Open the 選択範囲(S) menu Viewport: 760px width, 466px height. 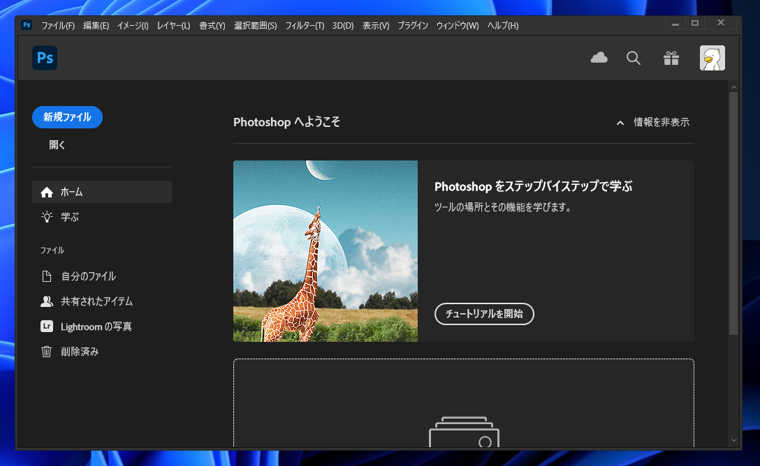[x=255, y=26]
